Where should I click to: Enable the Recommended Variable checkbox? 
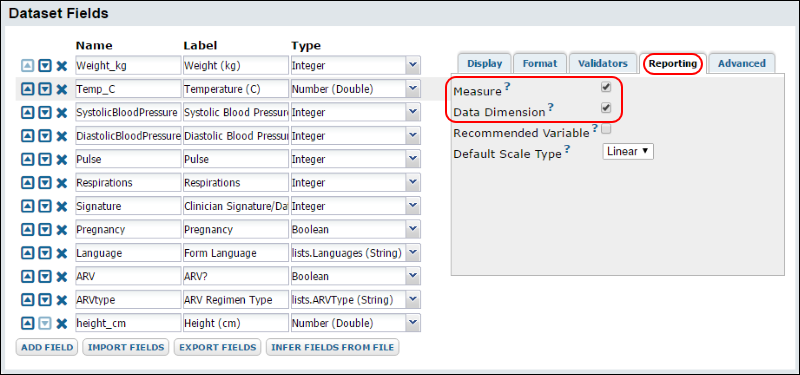pos(606,129)
